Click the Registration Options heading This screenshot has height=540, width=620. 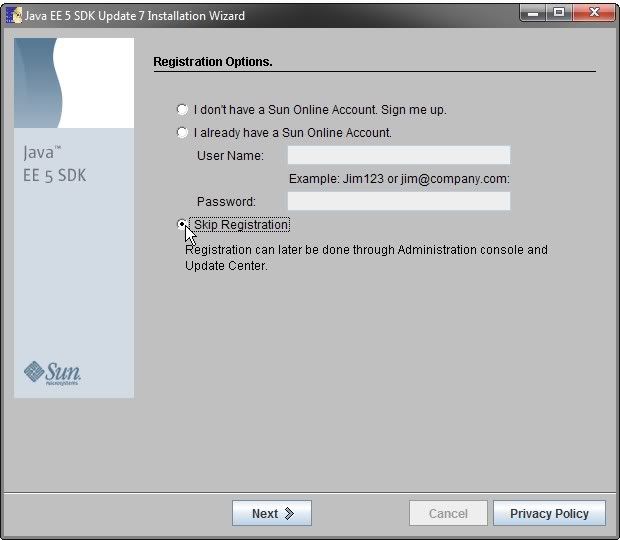tap(213, 62)
